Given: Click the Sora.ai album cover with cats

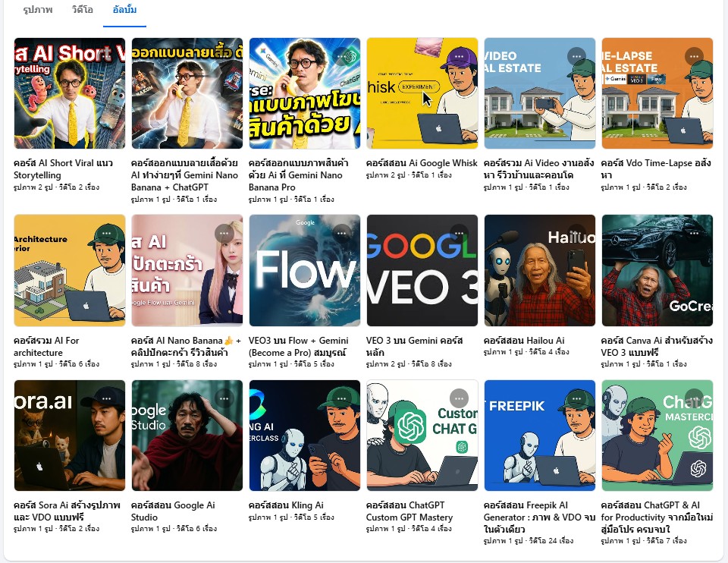Looking at the screenshot, I should (70, 436).
